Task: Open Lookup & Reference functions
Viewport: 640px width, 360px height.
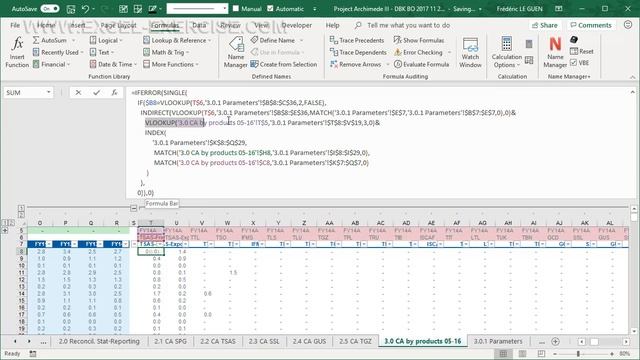Action: pos(177,40)
